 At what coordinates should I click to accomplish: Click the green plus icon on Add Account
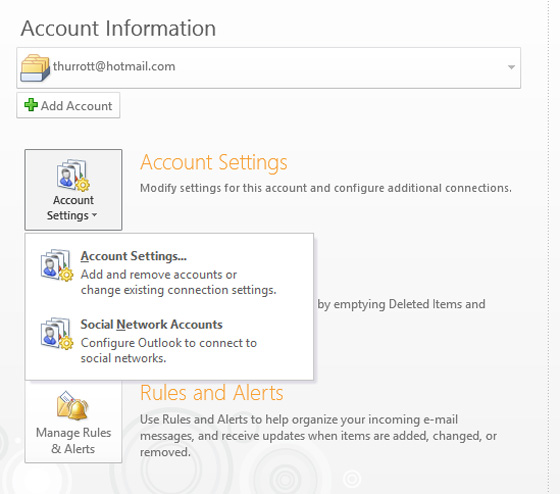31,105
